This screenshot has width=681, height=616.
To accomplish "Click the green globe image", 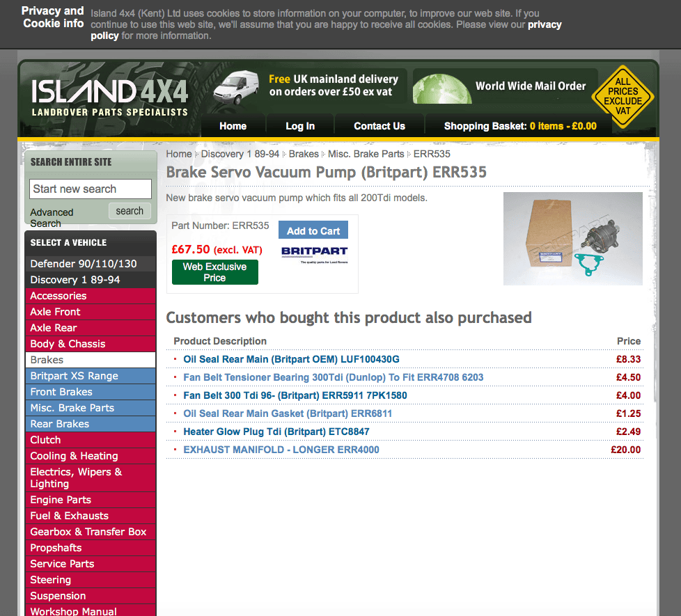I will tap(441, 89).
